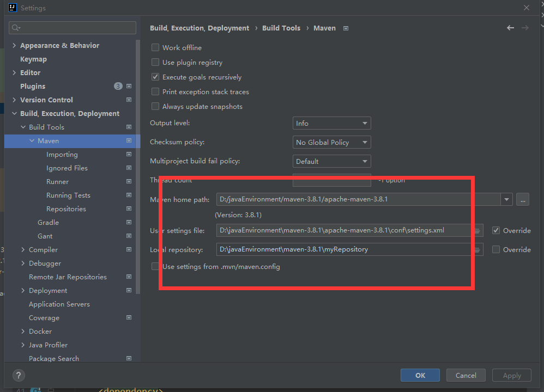Click the Cancel button
544x392 pixels.
(466, 375)
